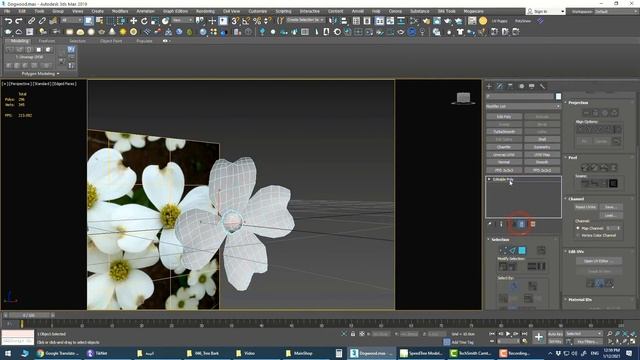This screenshot has height=360, width=640.
Task: Toggle Percent Snap in main toolbar
Action: click(257, 20)
